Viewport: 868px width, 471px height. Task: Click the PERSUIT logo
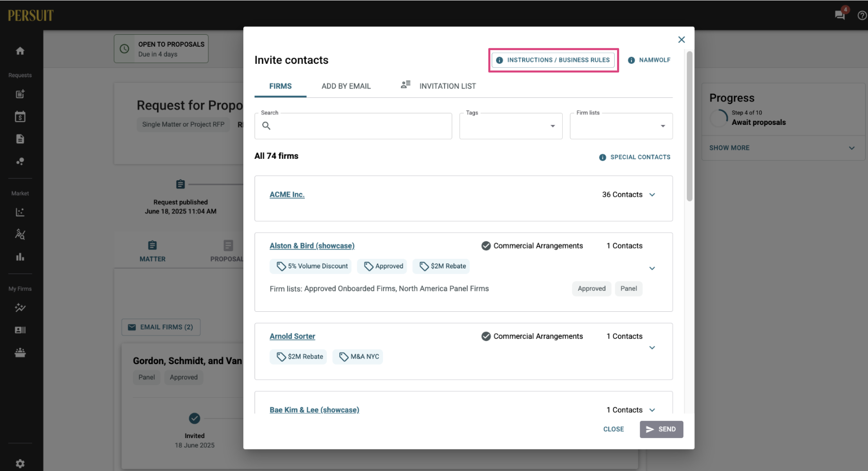(x=31, y=16)
